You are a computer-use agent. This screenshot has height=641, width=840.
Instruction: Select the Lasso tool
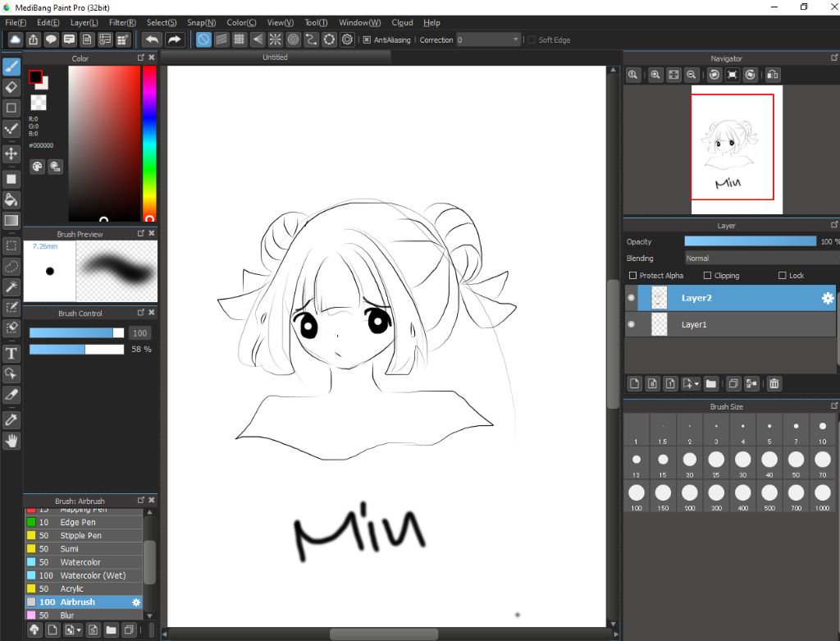click(x=11, y=267)
